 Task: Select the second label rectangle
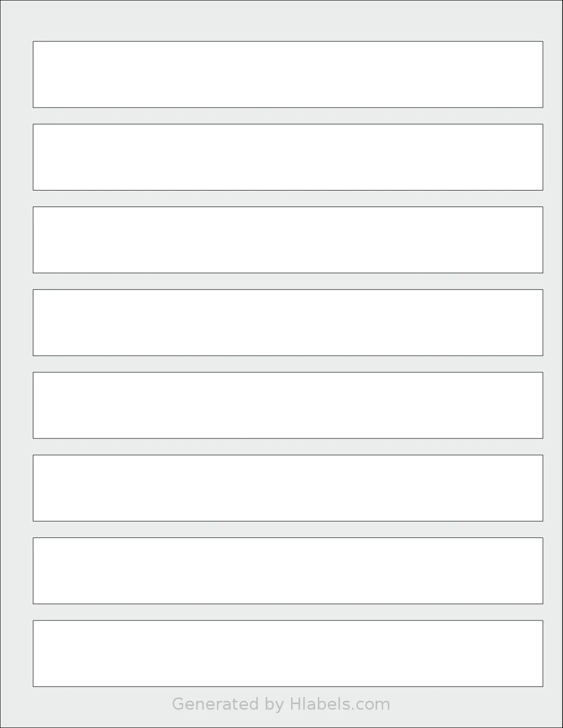click(288, 157)
